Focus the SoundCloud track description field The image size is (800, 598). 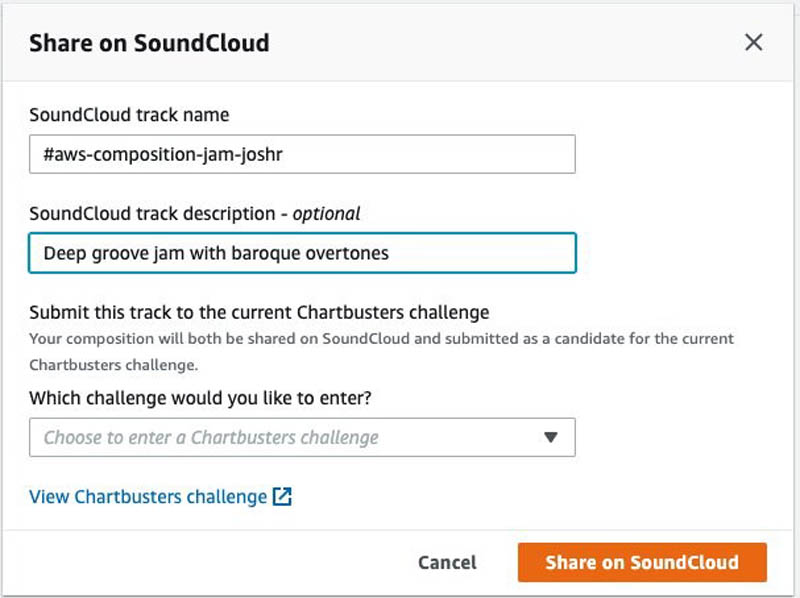(x=302, y=253)
